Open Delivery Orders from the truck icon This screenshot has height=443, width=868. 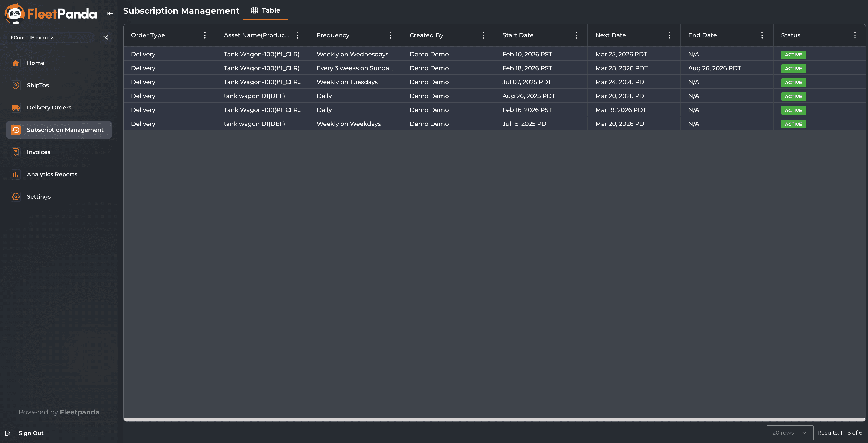(x=16, y=107)
